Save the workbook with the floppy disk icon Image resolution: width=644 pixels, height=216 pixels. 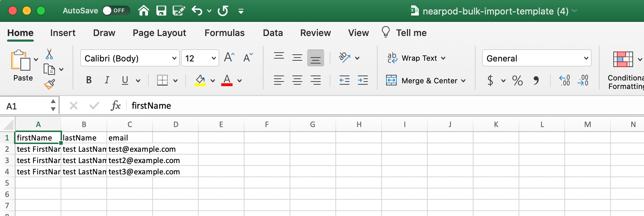tap(161, 11)
